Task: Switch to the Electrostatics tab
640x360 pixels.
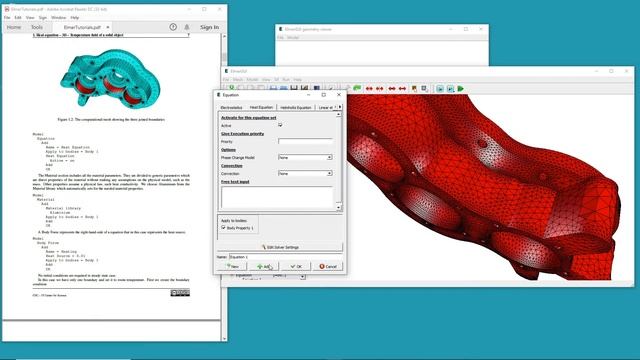Action: [231, 107]
